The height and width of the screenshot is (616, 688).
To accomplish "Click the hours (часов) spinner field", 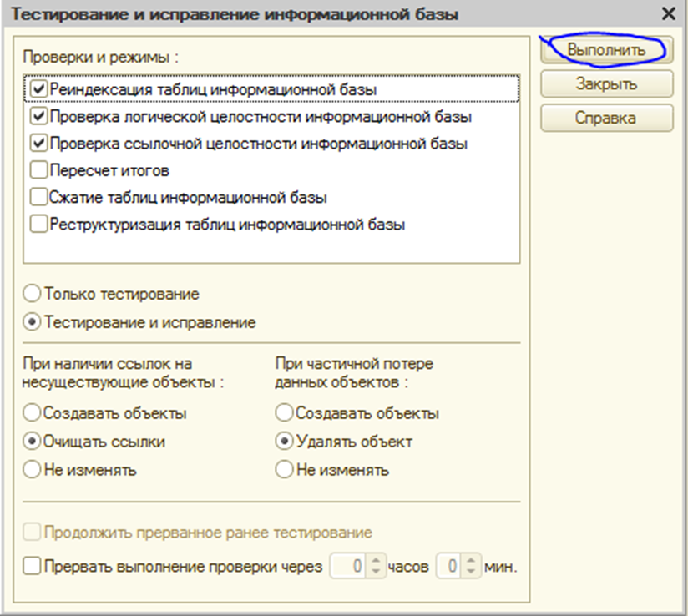I will [351, 567].
